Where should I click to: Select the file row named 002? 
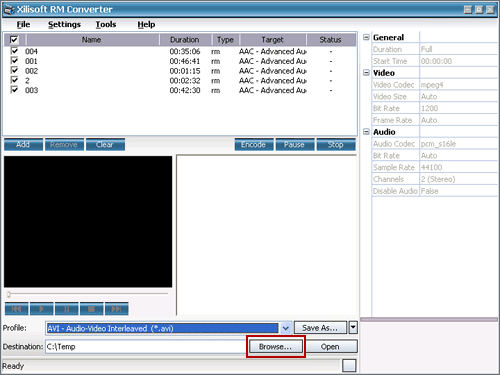click(180, 71)
